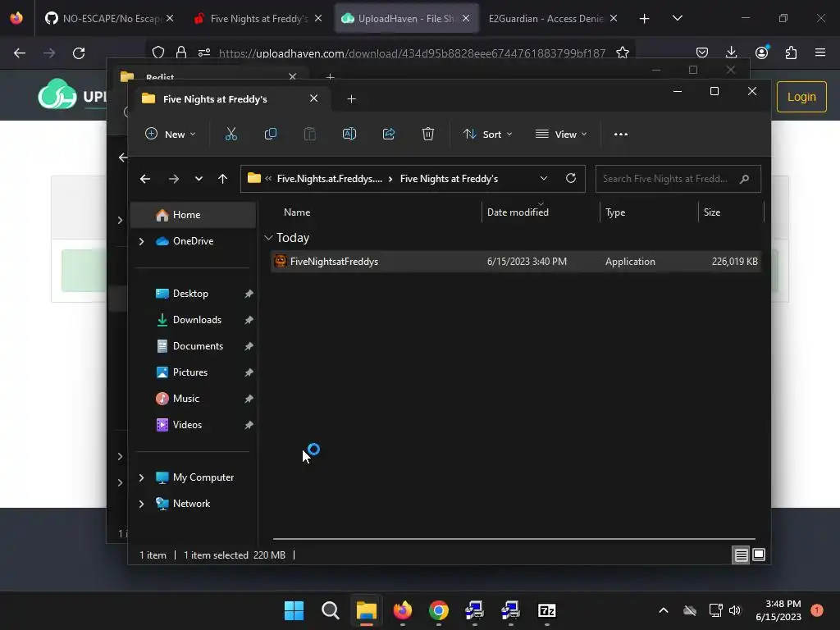Open address bar history dropdown
Viewport: 840px width, 630px height.
coord(544,178)
